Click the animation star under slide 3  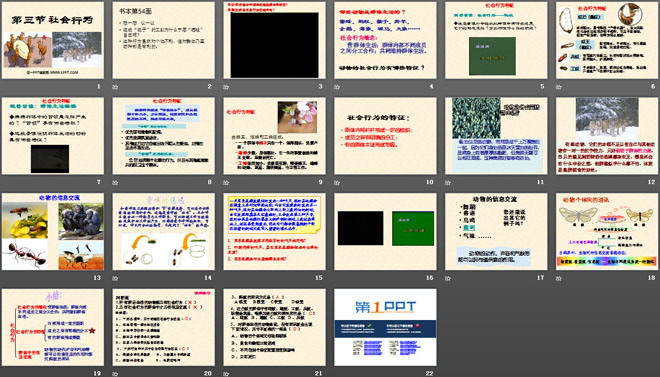(x=226, y=87)
